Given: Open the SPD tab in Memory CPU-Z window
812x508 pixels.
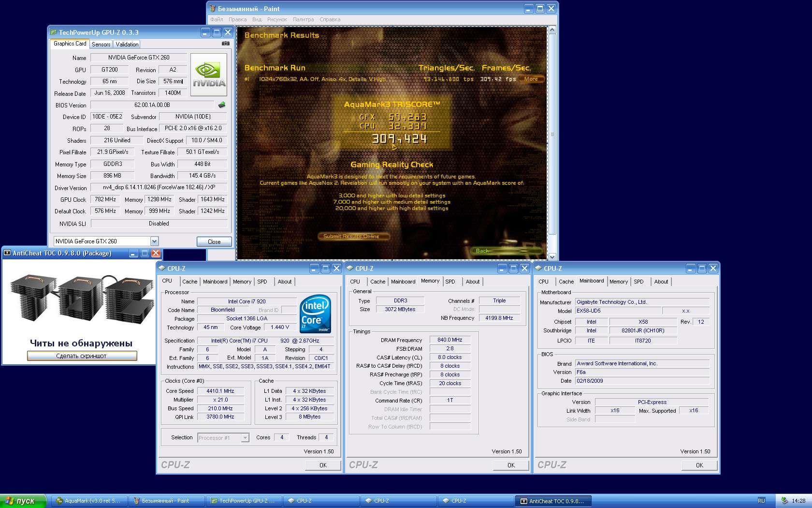Looking at the screenshot, I should pos(450,282).
